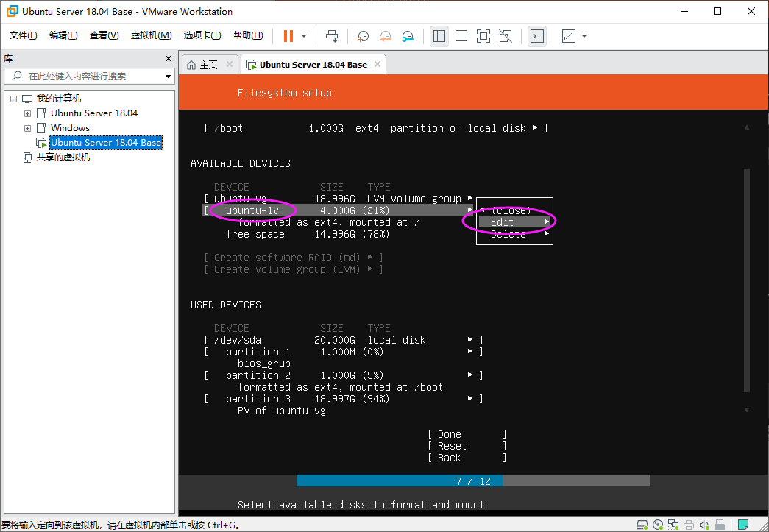
Task: Click the installer scrollbar down arrow
Action: coord(747,410)
